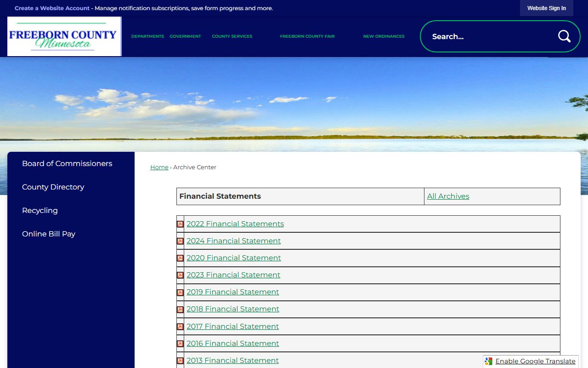Open 2019 Financial Statement link
Viewport: 588px width, 368px height.
coord(232,292)
